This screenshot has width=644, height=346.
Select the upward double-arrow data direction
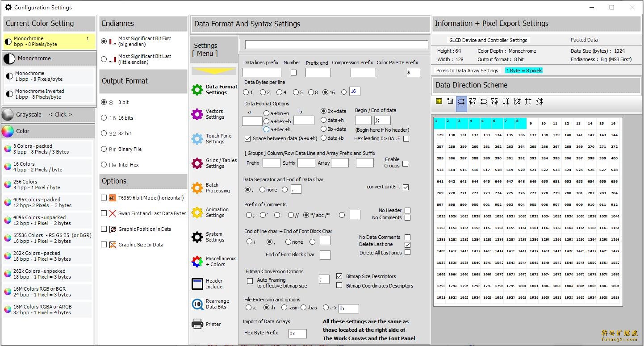[528, 102]
